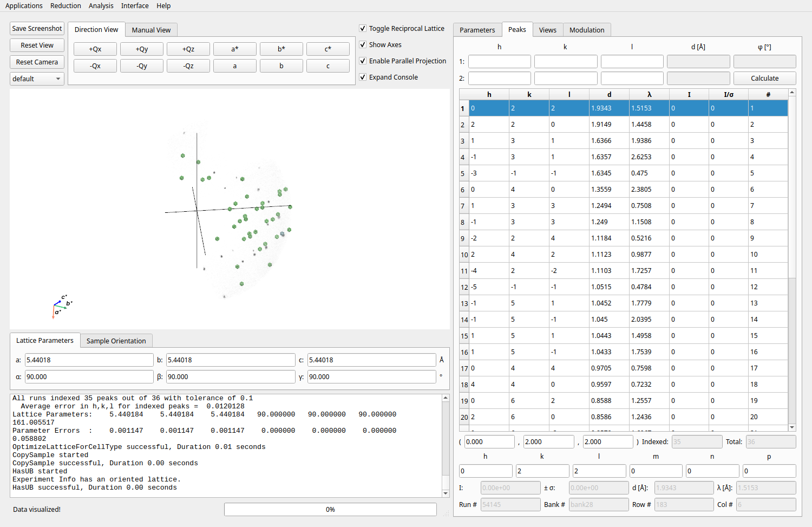Click the real-space a button

(x=235, y=66)
